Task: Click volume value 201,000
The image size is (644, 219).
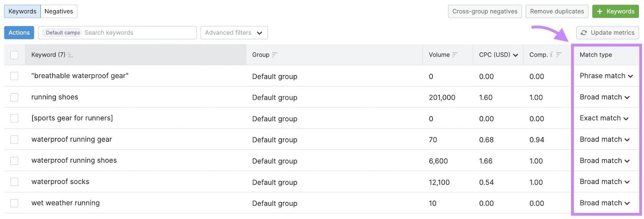Action: [x=442, y=98]
